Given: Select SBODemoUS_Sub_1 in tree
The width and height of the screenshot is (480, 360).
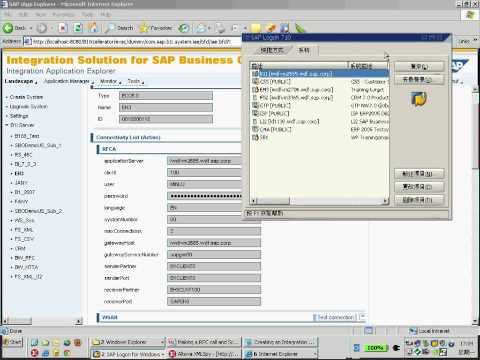Looking at the screenshot, I should click(38, 145).
